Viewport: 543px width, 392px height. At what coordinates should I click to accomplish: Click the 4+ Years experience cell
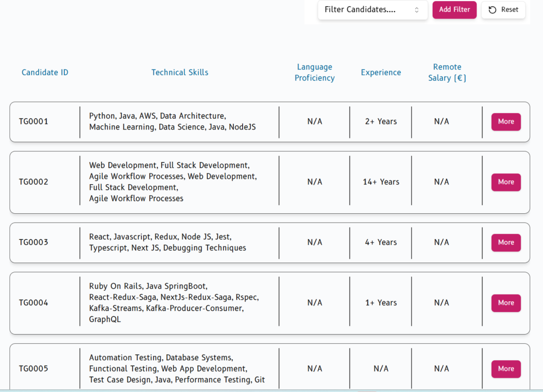pyautogui.click(x=381, y=242)
